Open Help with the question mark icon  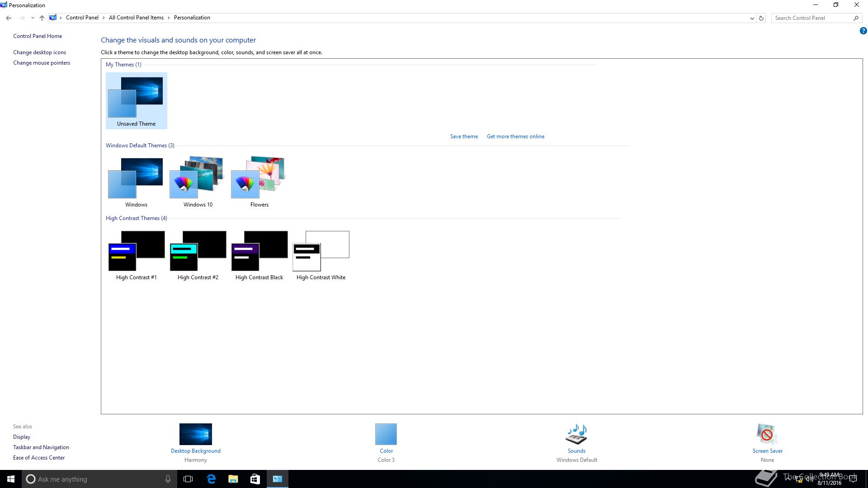(863, 31)
